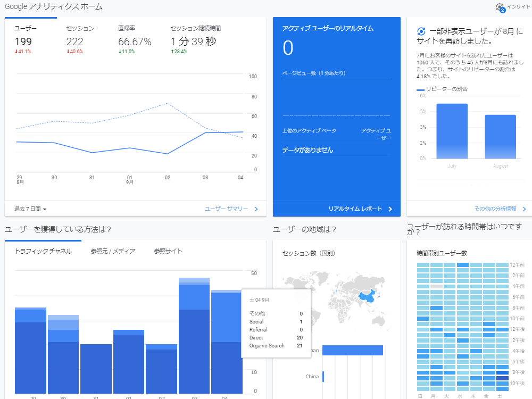Click the 40.6% session change indicator

tap(74, 52)
